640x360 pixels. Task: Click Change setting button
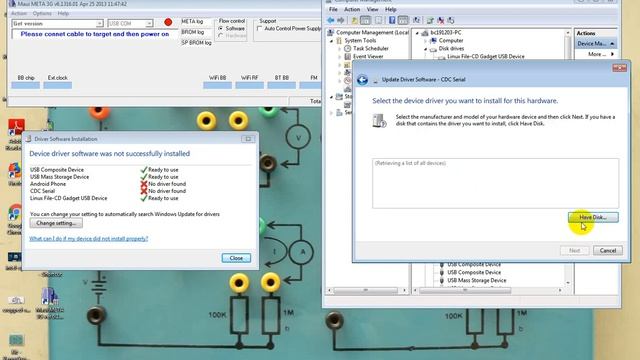pos(56,223)
